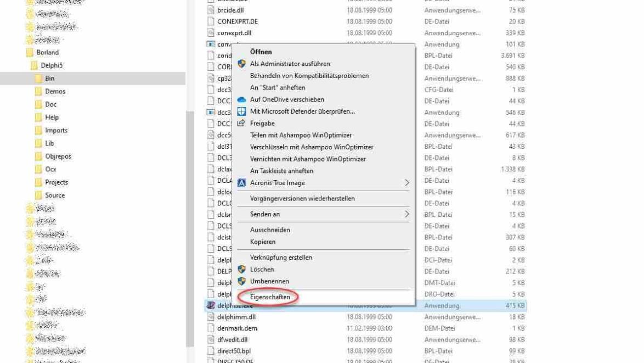Select the delphimm.dll file
This screenshot has height=363, width=644.
point(236,317)
